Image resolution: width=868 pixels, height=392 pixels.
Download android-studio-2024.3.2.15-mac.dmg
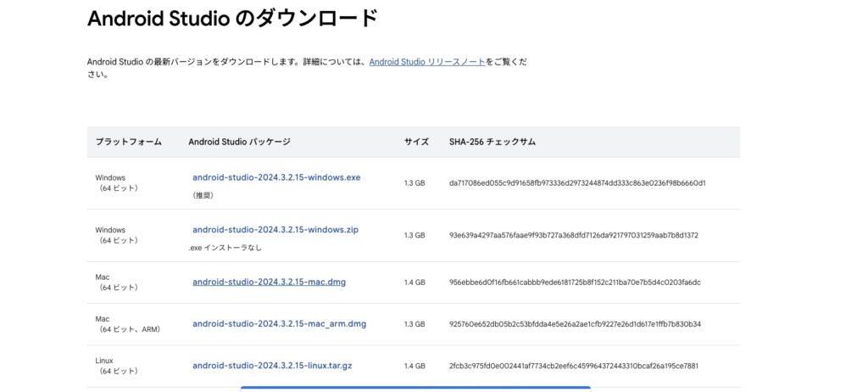[269, 282]
